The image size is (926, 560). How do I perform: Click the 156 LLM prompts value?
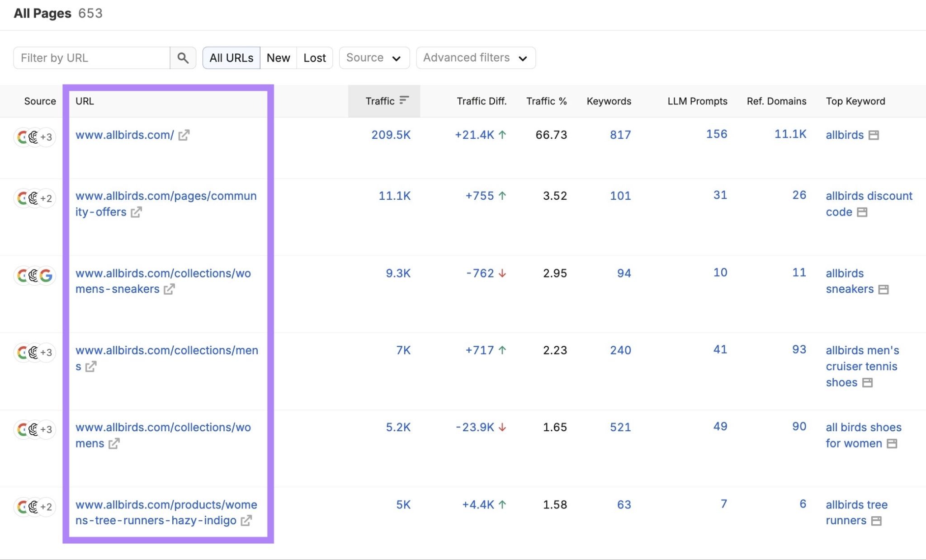coord(717,134)
